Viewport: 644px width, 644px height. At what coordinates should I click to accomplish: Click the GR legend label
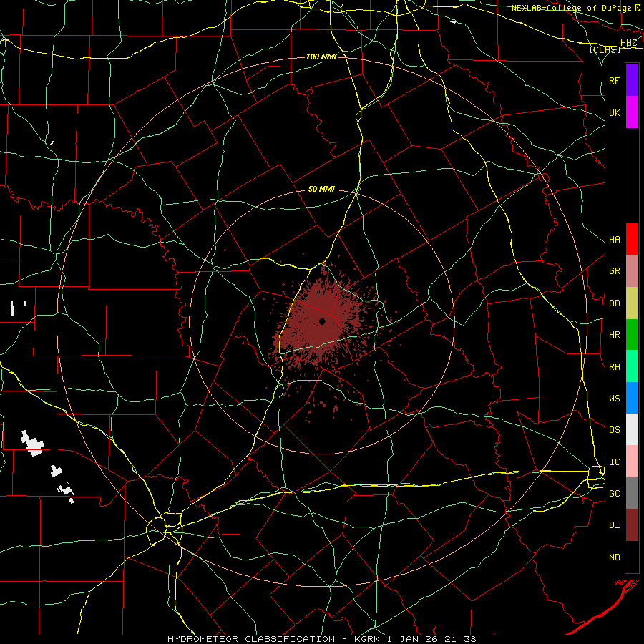615,271
